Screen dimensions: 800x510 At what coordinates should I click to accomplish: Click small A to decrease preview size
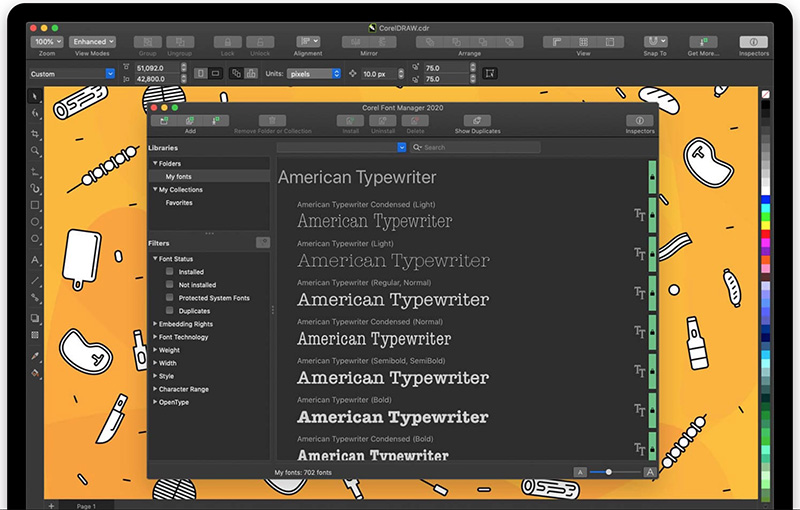(x=580, y=472)
